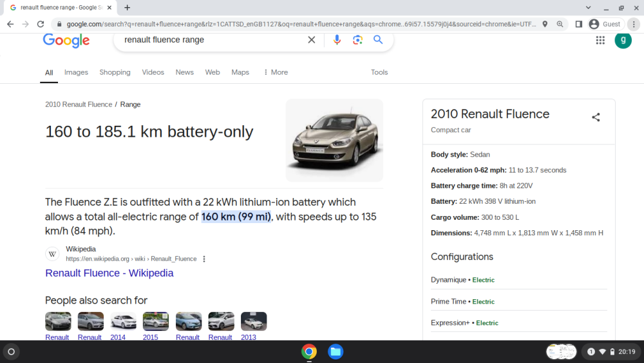Share the 2010 Renault Fluence panel
Screen dimensions: 644x363
(x=596, y=117)
